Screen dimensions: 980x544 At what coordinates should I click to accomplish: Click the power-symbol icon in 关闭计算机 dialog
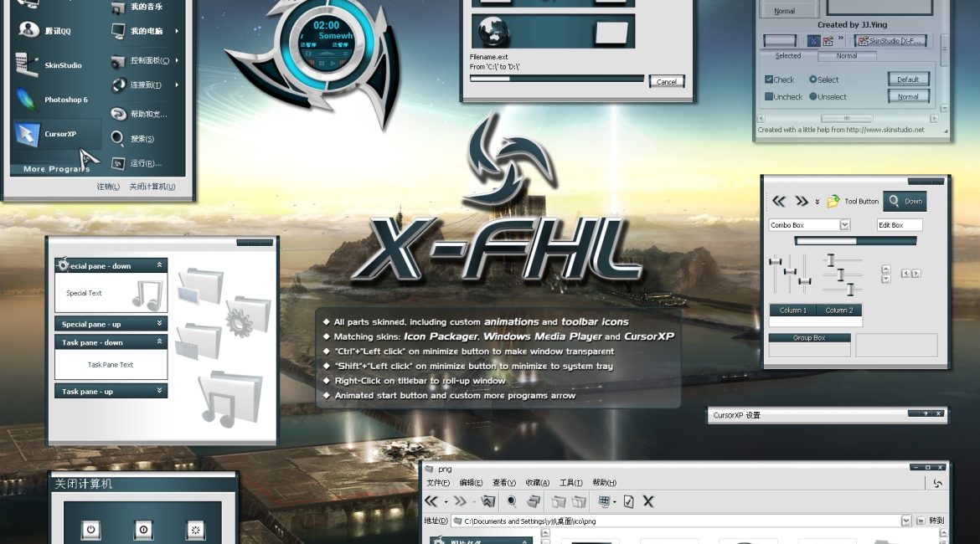coord(90,530)
